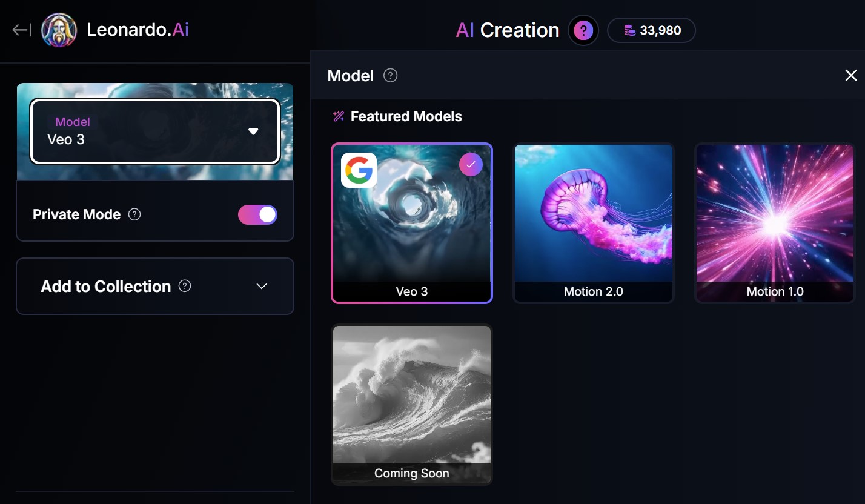Click the dropdown triangle in Model selector

[253, 131]
